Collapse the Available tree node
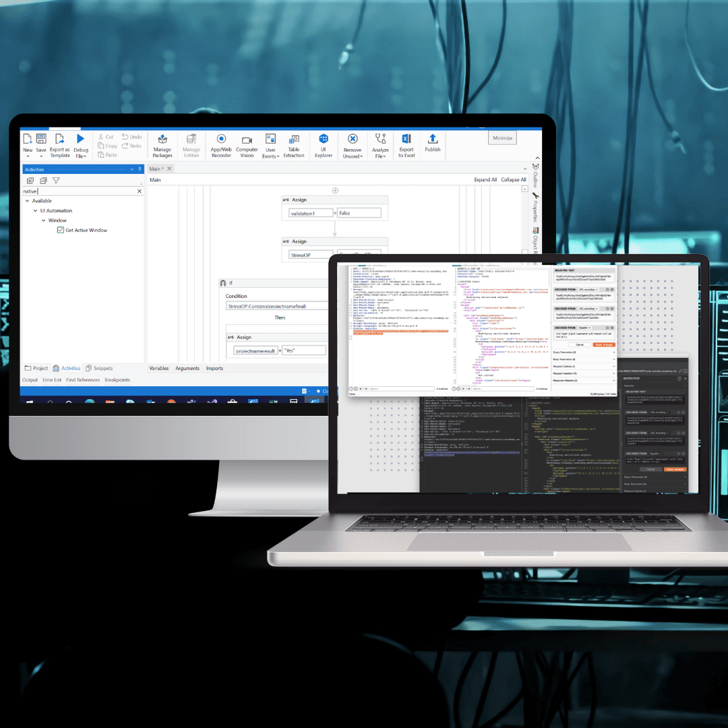The width and height of the screenshot is (728, 728). click(28, 201)
